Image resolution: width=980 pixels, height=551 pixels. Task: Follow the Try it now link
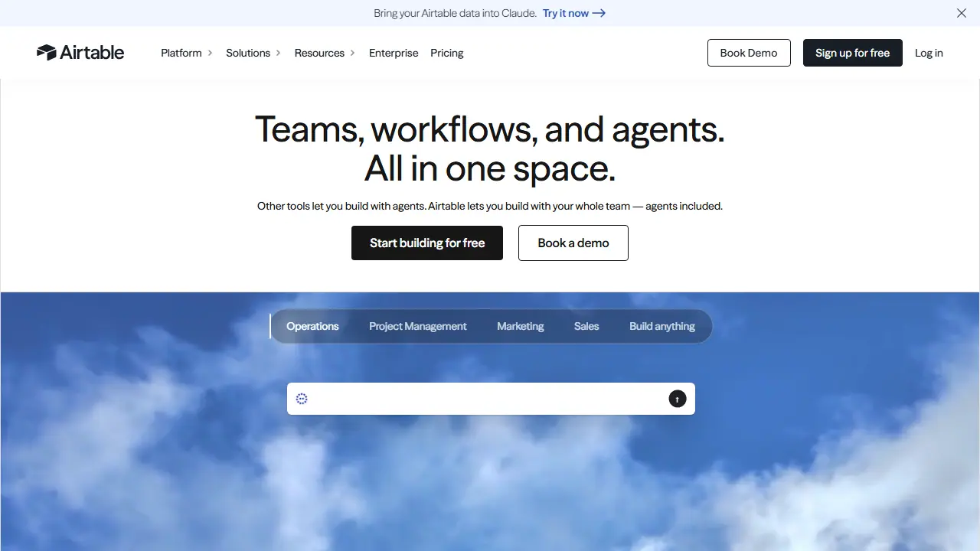tap(574, 13)
